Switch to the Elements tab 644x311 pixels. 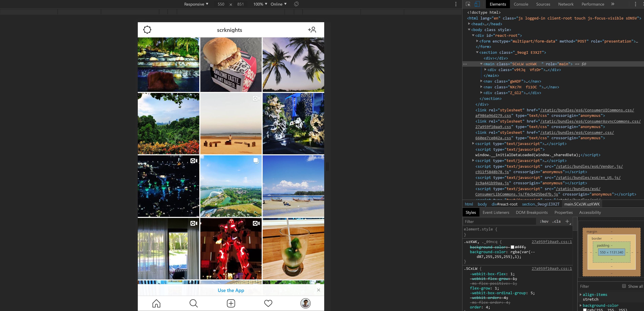pos(498,4)
